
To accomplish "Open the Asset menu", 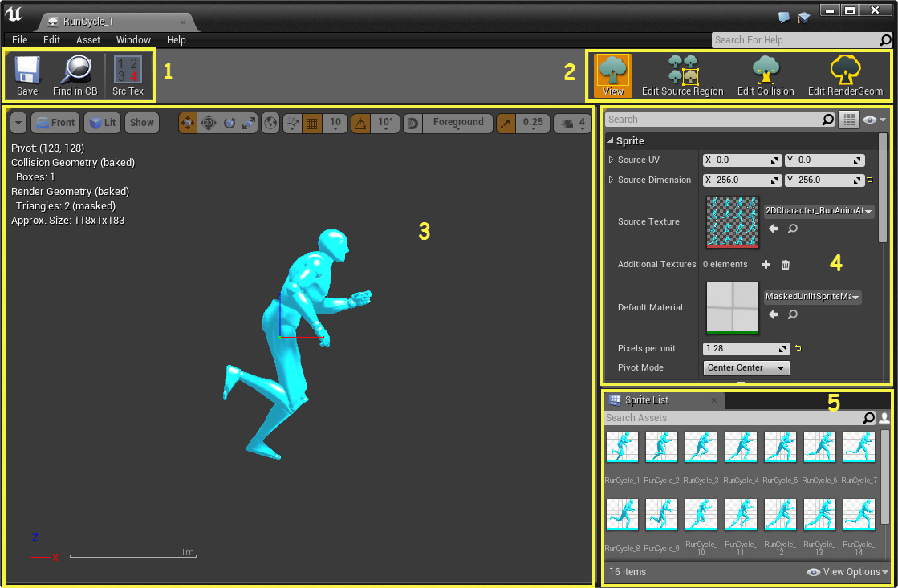I will [87, 39].
